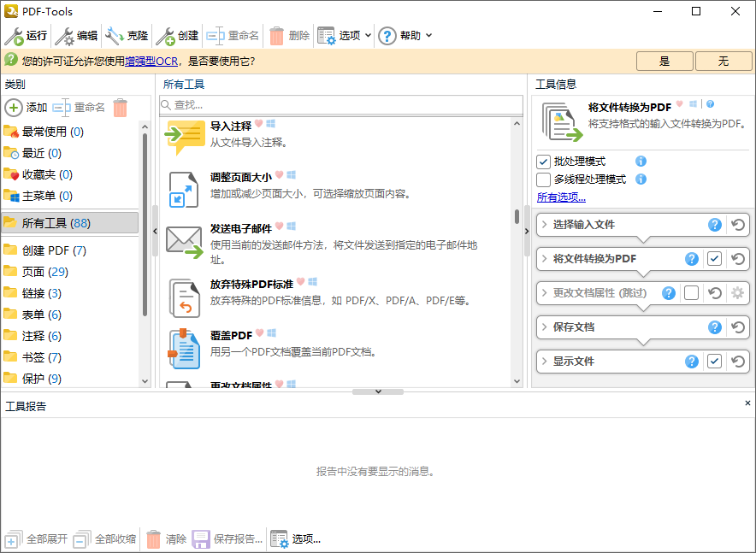Image resolution: width=756 pixels, height=553 pixels.
Task: Select the 覆盖PDF tool icon
Action: [x=184, y=350]
